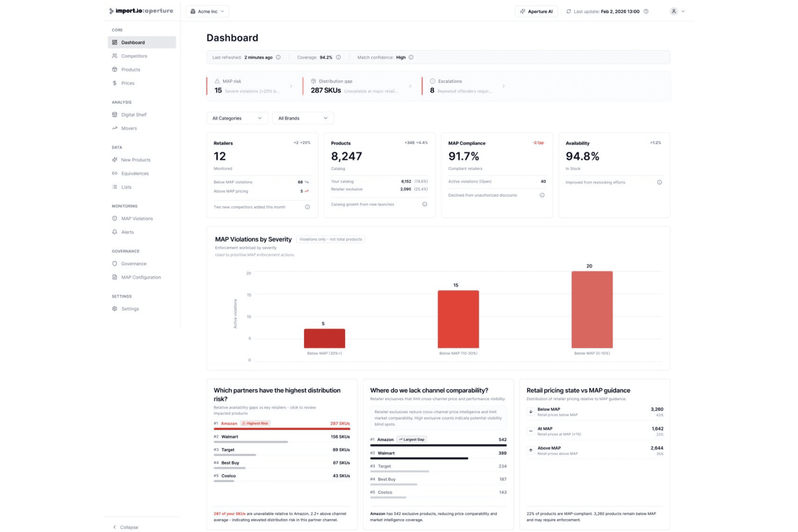Click info icon next to Last refreshed
The image size is (798, 532).
278,57
